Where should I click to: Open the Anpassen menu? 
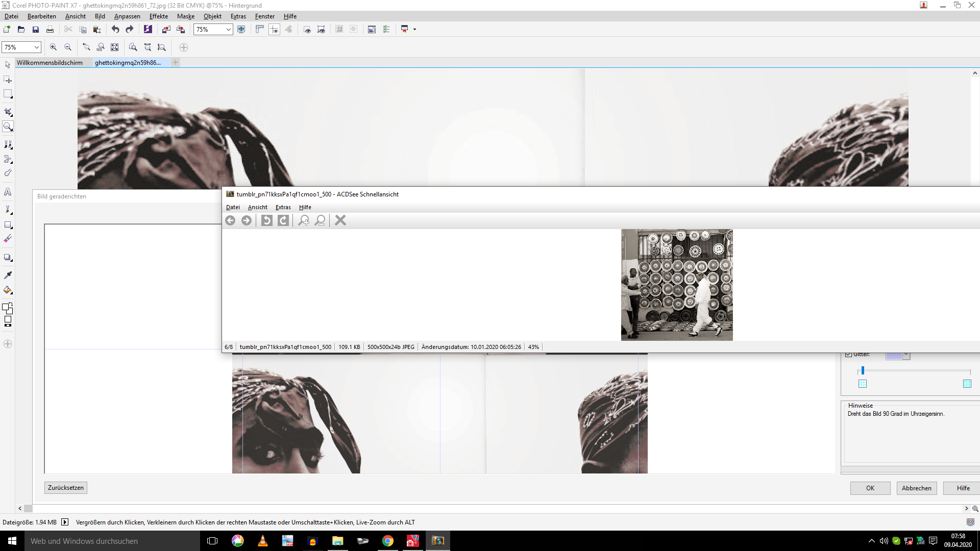pyautogui.click(x=127, y=16)
